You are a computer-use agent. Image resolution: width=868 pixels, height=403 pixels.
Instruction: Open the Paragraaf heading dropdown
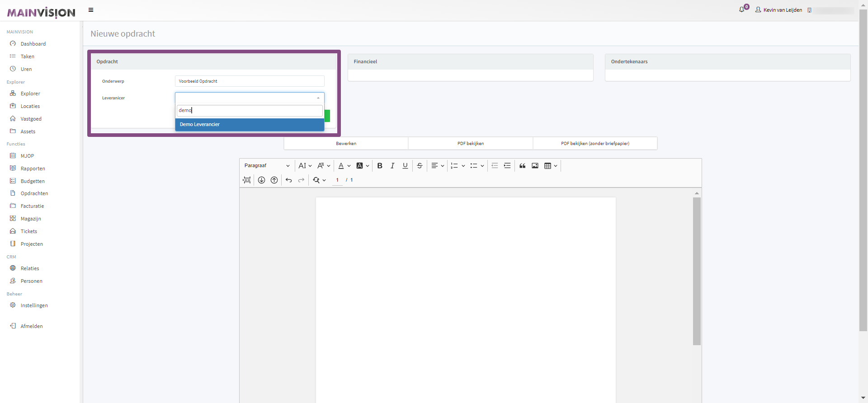[x=267, y=166]
